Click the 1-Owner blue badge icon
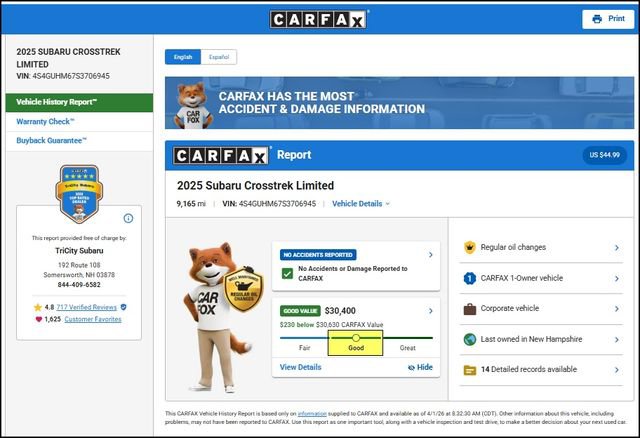The height and width of the screenshot is (438, 640). (x=470, y=278)
